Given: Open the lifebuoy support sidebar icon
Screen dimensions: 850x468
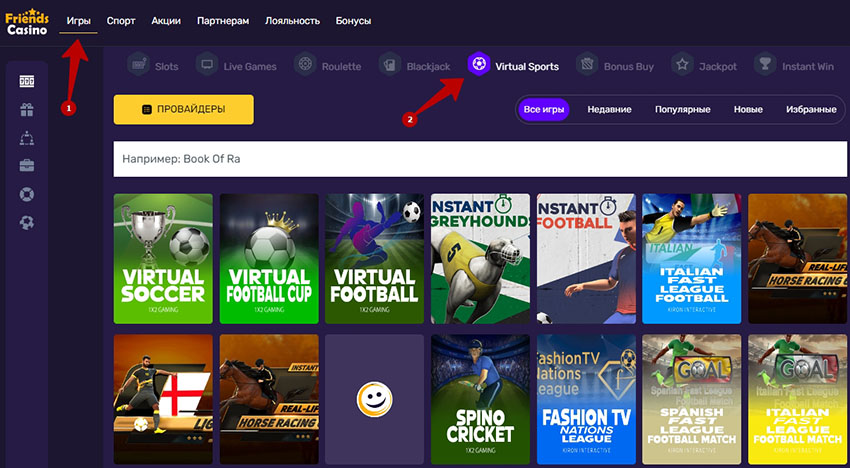Looking at the screenshot, I should point(27,194).
